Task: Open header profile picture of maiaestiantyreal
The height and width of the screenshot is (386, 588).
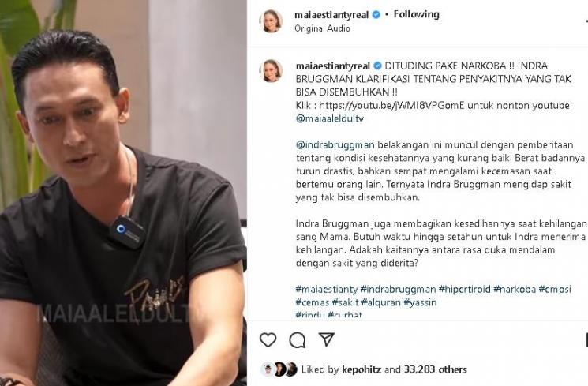Action: click(271, 21)
